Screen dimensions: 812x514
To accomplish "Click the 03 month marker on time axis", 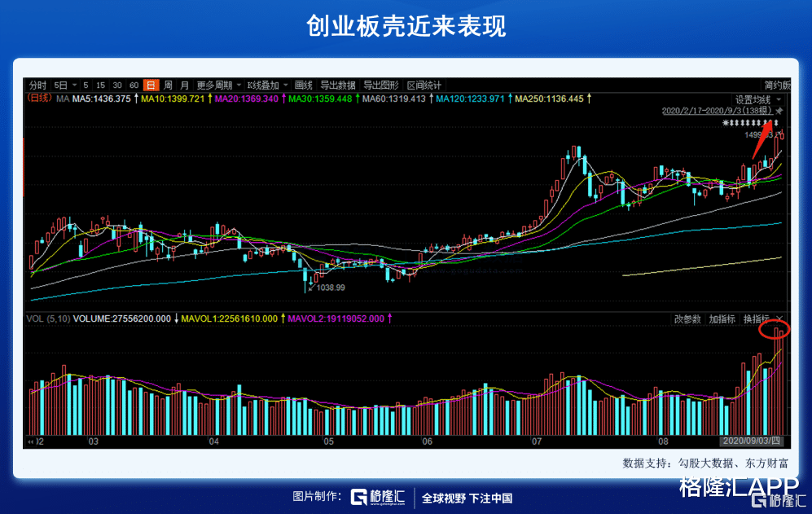I will pyautogui.click(x=93, y=442).
